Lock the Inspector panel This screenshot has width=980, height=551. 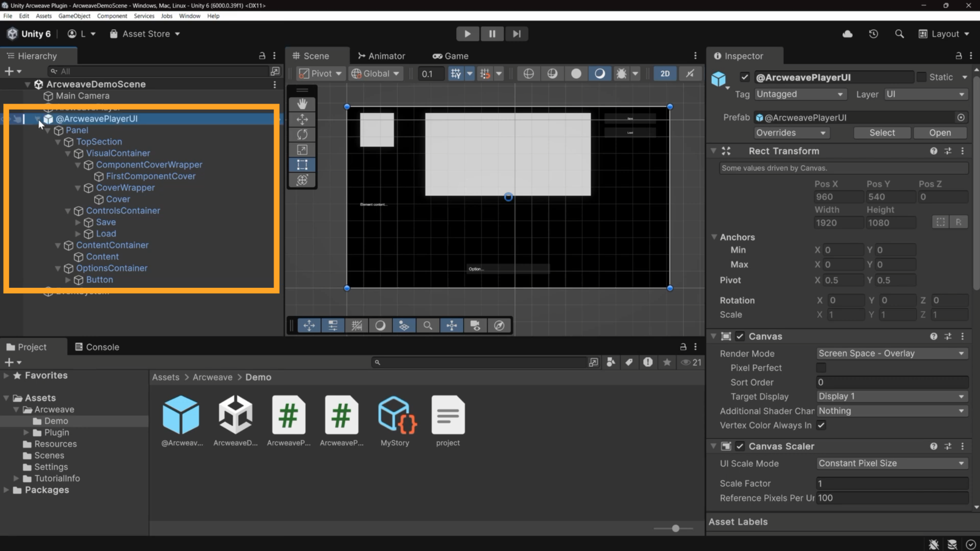tap(959, 56)
